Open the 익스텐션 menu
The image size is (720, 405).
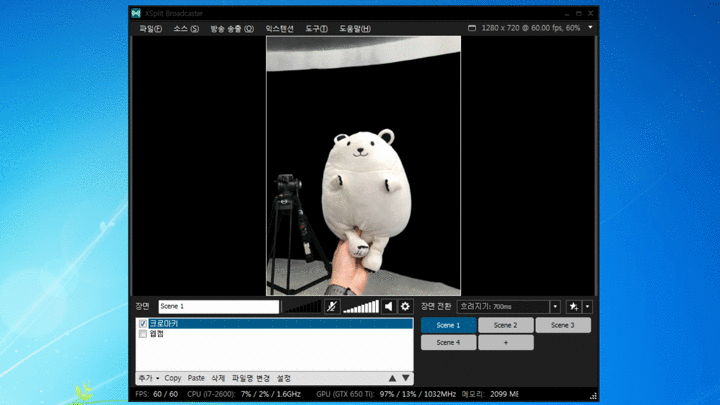click(x=280, y=28)
